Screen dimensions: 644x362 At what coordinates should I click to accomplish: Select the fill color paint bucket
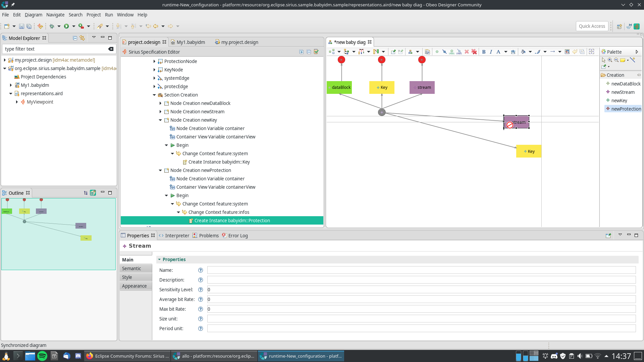pos(523,52)
